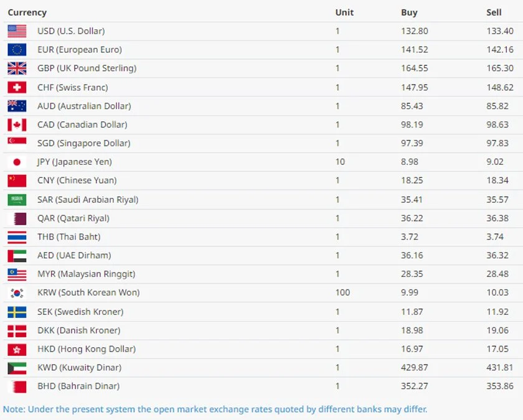The image size is (523, 420).
Task: Select the South Korean flag icon
Action: 17,293
